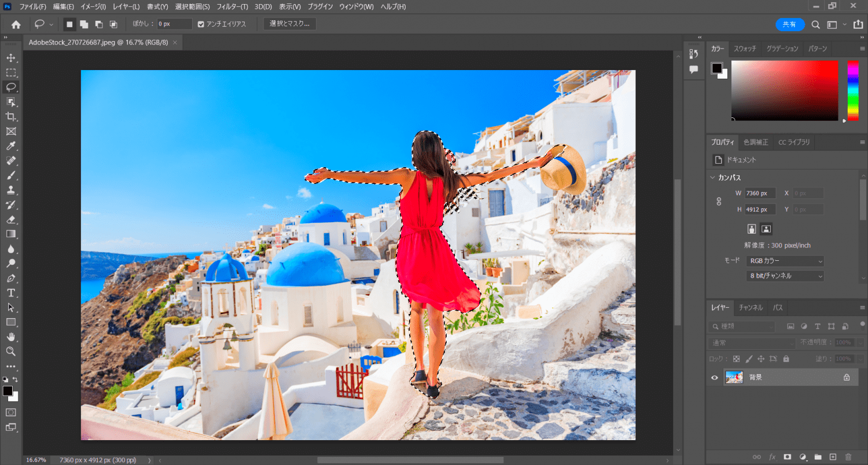This screenshot has height=465, width=868.
Task: Hide the 背景 layer with eye icon
Action: click(x=714, y=377)
